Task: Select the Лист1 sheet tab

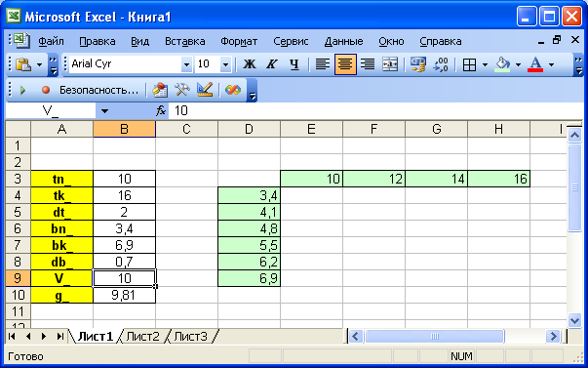Action: pyautogui.click(x=96, y=337)
